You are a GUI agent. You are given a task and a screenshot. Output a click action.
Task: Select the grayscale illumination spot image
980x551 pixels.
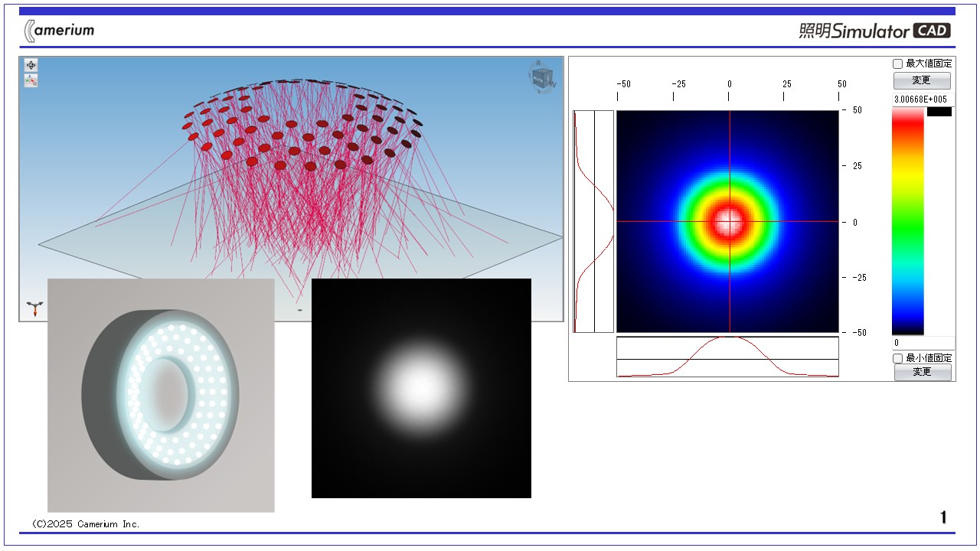pos(421,388)
